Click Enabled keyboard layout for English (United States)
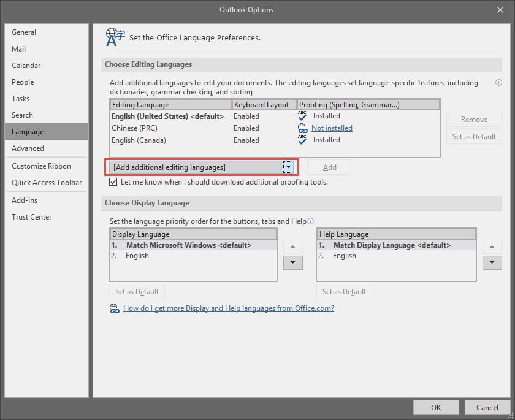The width and height of the screenshot is (515, 420). (x=246, y=116)
